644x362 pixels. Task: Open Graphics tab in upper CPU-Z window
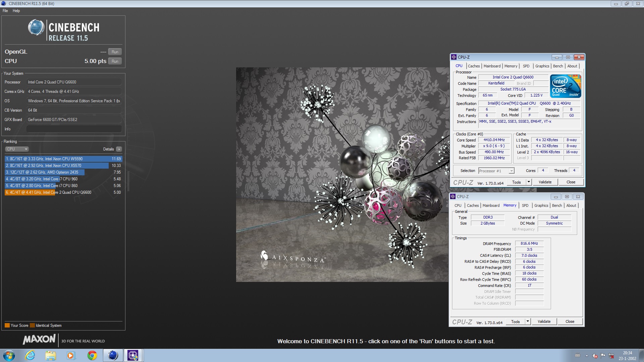[x=542, y=66]
